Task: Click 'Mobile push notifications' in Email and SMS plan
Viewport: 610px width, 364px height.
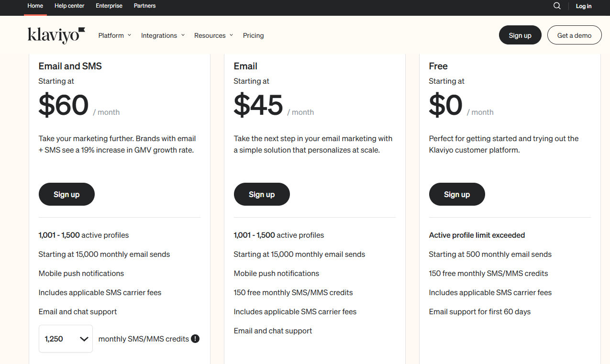Action: (x=81, y=274)
